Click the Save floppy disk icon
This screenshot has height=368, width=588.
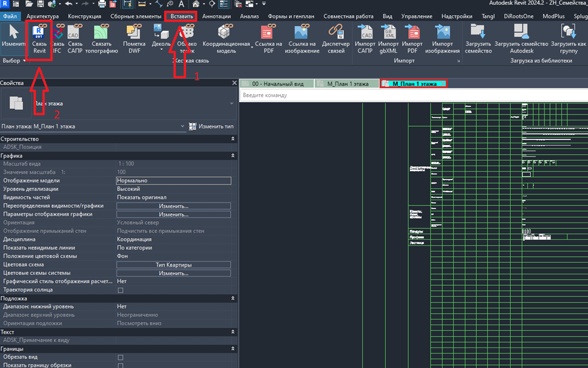40,4
